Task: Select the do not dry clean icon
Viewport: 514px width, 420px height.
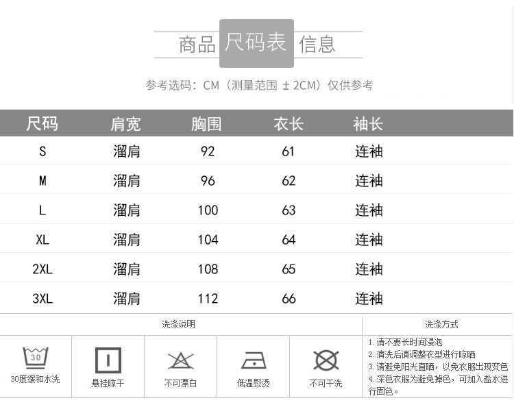Action: point(326,360)
